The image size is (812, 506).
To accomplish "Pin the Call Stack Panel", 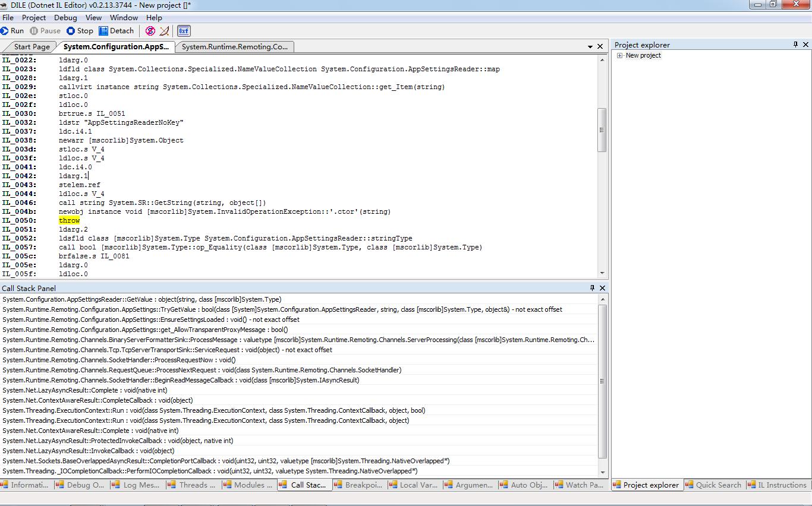I will click(x=592, y=288).
